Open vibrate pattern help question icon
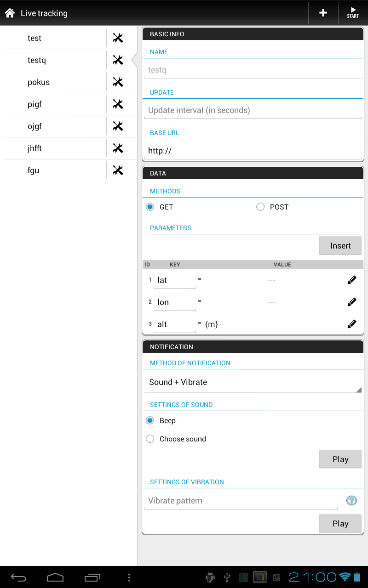 351,501
